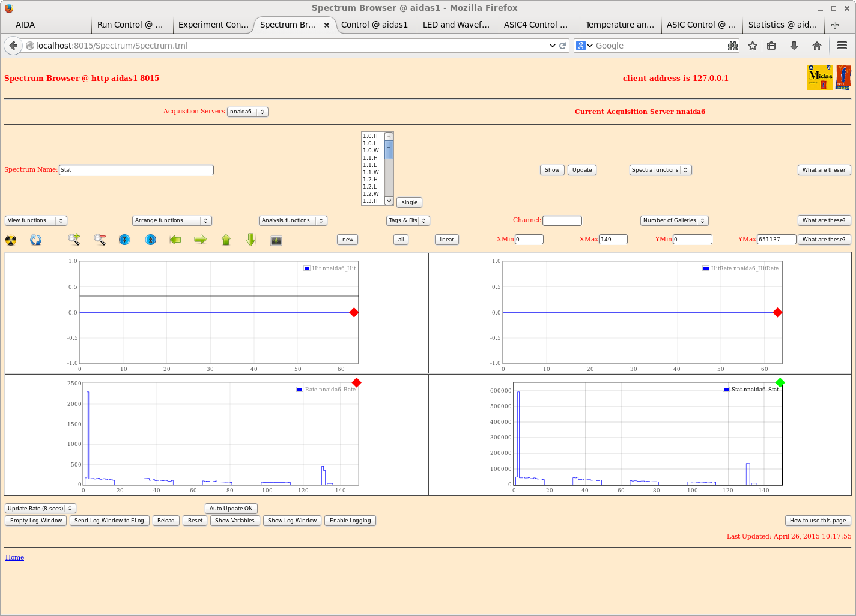Open the Analysis functions dropdown
The height and width of the screenshot is (616, 856).
[x=293, y=220]
